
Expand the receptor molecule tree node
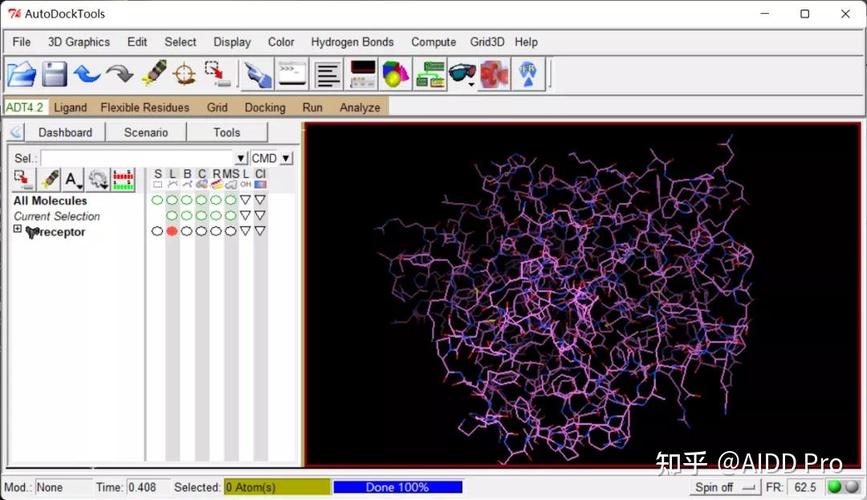click(x=17, y=230)
